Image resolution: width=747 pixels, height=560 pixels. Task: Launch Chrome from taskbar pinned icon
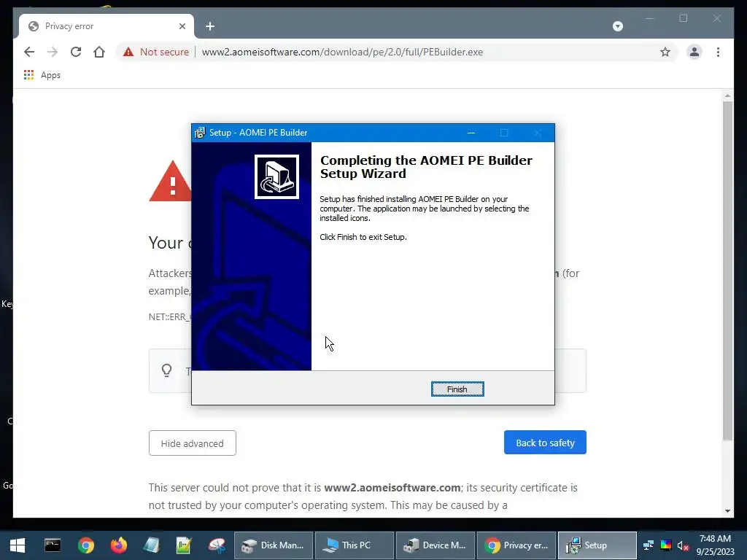tap(86, 545)
